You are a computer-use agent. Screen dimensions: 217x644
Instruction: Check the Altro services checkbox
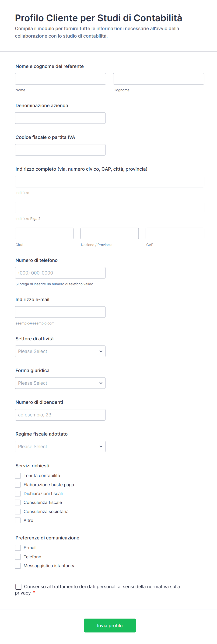click(18, 521)
